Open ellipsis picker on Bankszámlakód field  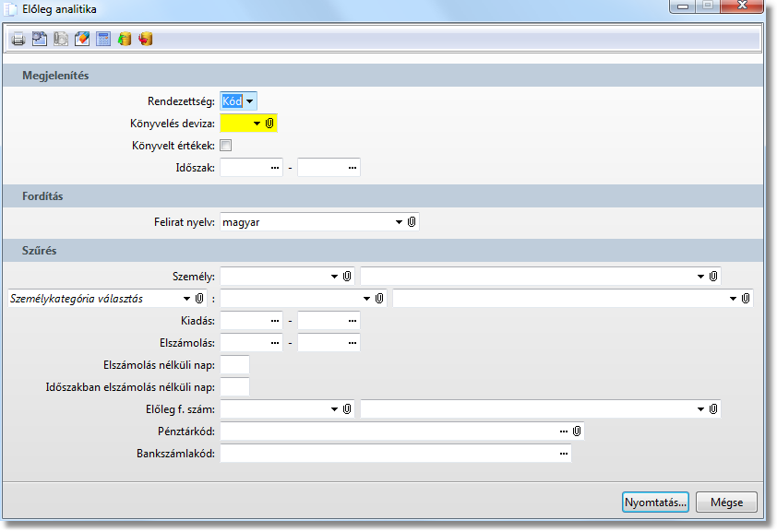564,454
